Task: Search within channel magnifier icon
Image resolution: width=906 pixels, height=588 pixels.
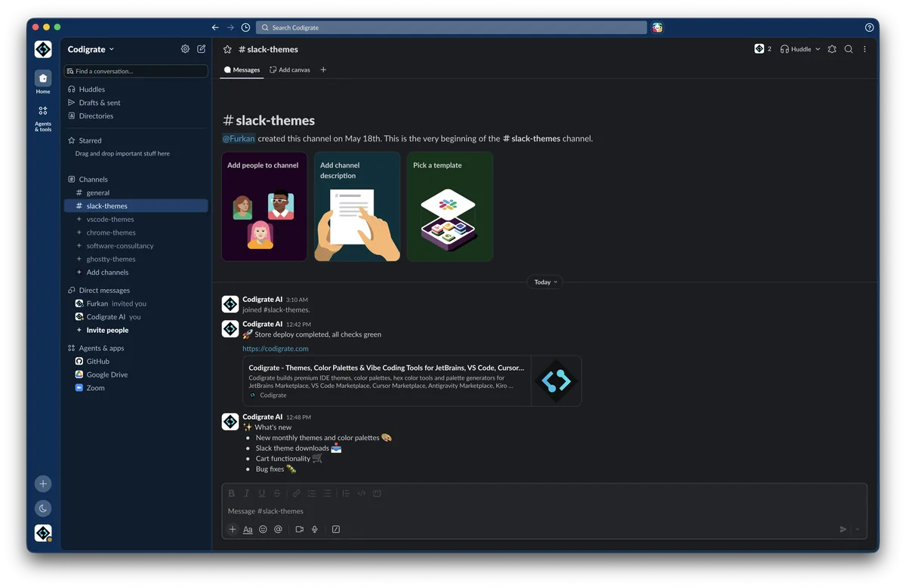Action: (x=849, y=49)
